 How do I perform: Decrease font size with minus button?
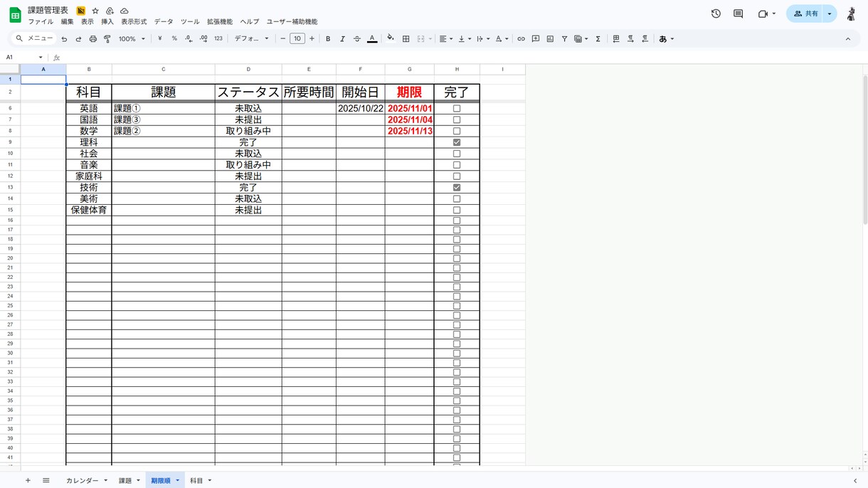[x=283, y=39]
